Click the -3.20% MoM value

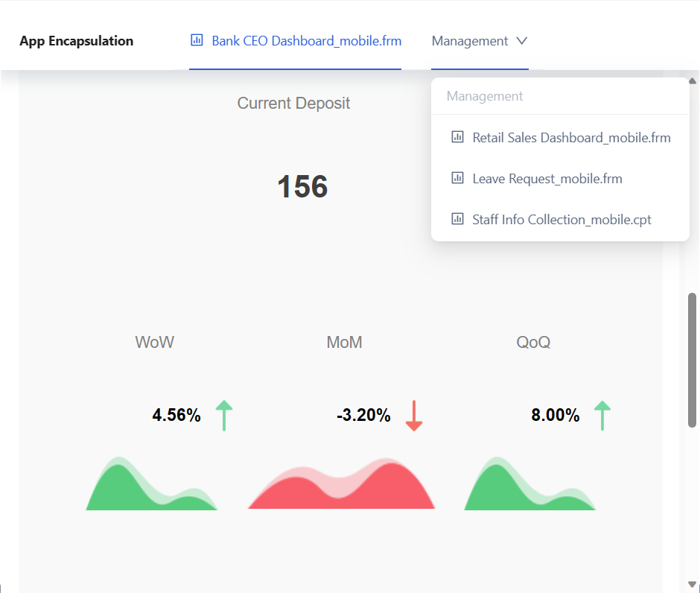pos(364,415)
